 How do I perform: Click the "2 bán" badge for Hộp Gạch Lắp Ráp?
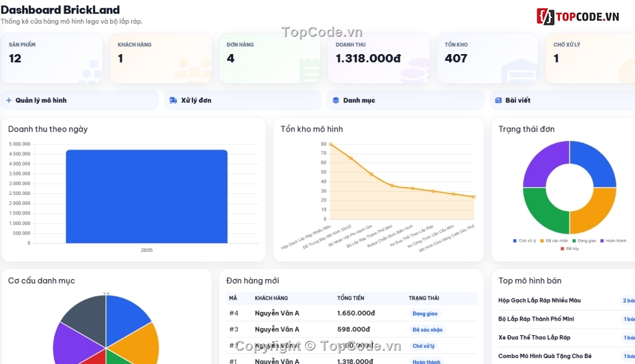(628, 301)
